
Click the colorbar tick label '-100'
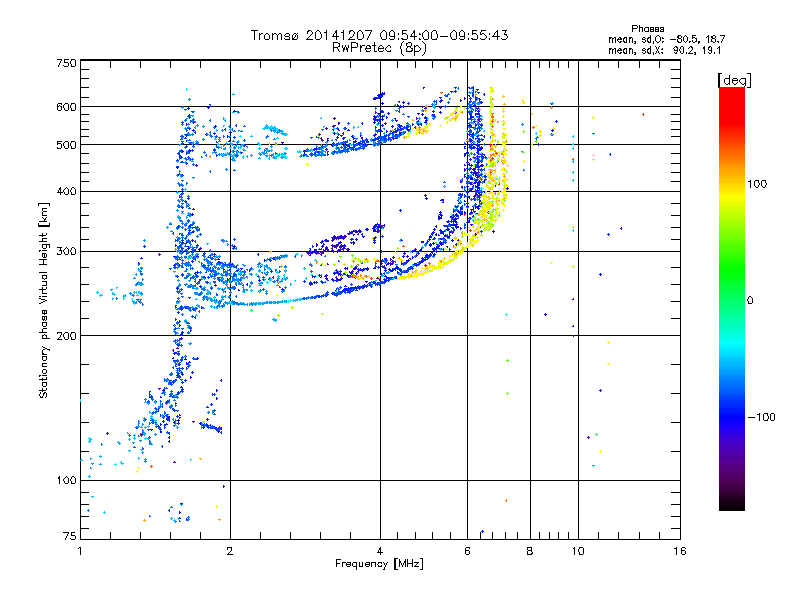click(x=761, y=417)
